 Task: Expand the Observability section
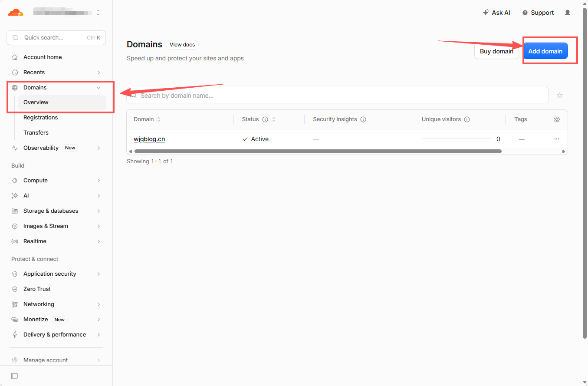tap(99, 148)
